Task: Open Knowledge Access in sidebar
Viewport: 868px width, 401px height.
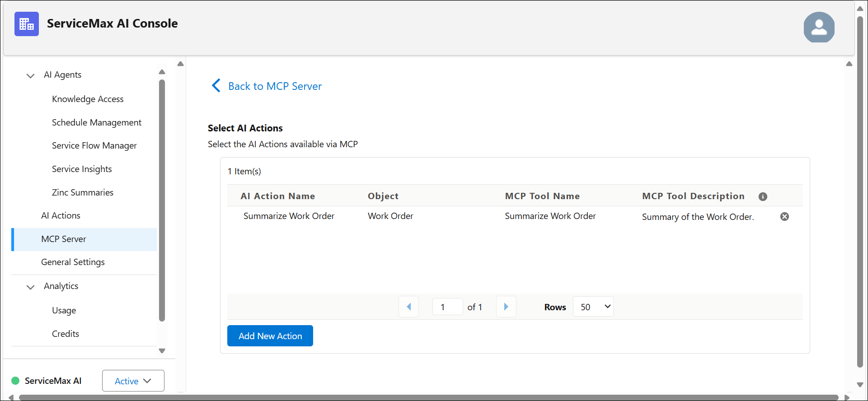Action: tap(88, 99)
